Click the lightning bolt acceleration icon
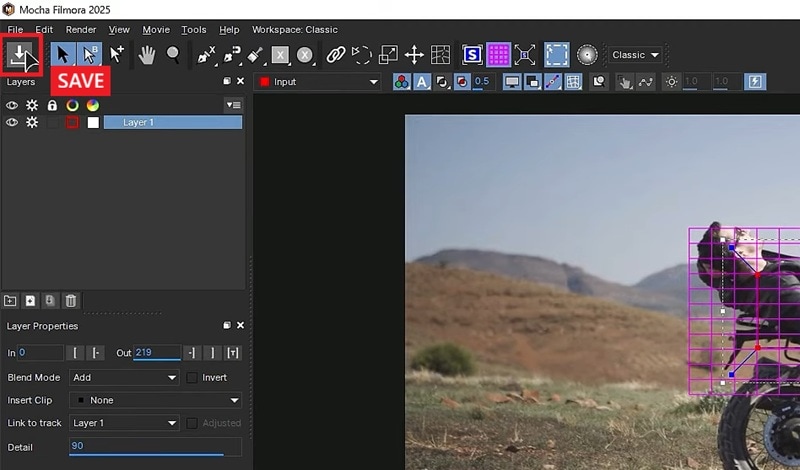Screen dimensions: 800x470 click(755, 82)
